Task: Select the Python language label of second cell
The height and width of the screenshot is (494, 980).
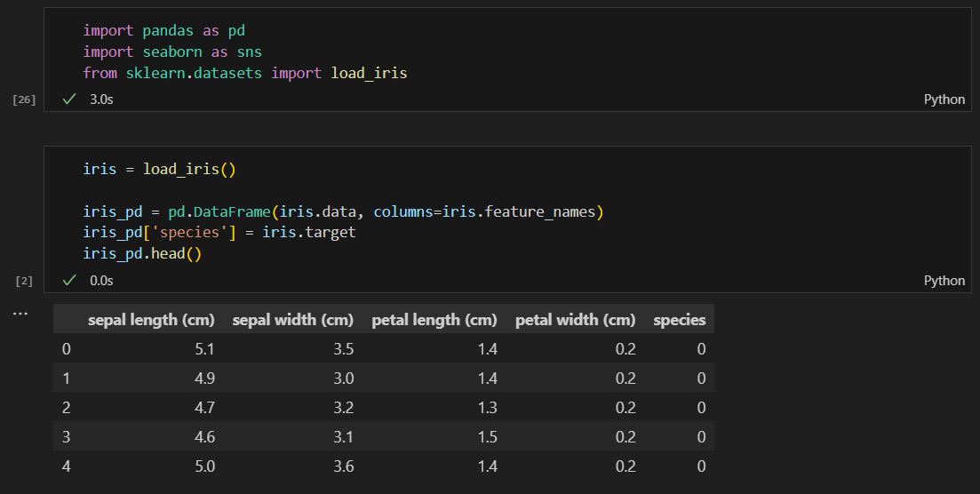Action: pos(944,281)
